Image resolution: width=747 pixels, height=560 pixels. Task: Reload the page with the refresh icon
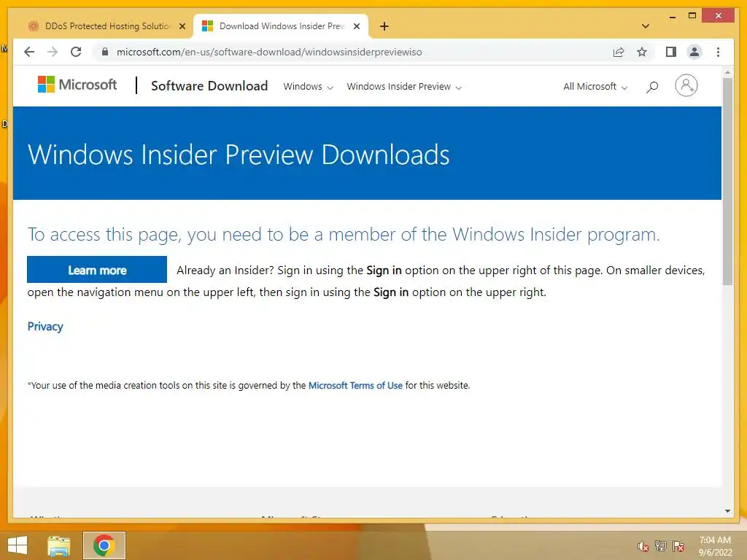point(76,52)
